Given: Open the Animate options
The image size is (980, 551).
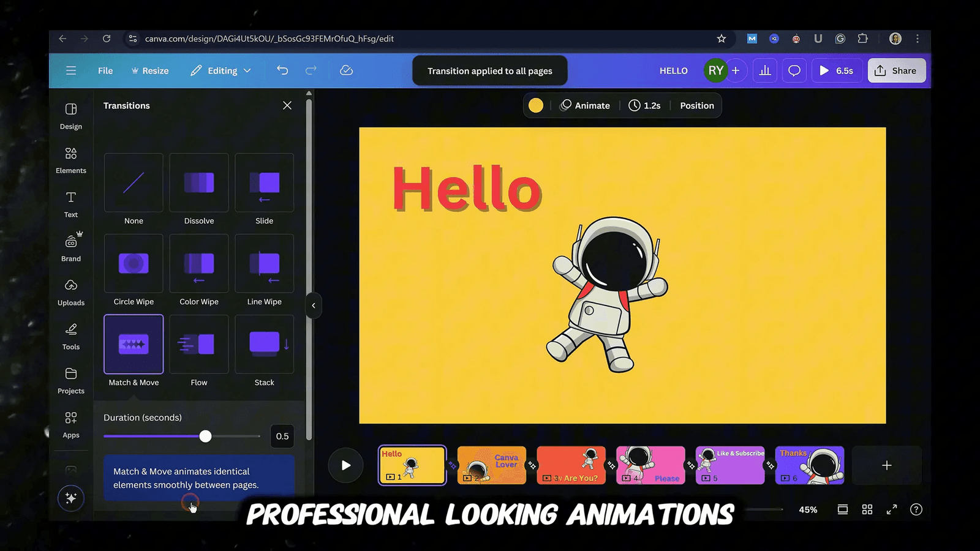Looking at the screenshot, I should pyautogui.click(x=585, y=105).
